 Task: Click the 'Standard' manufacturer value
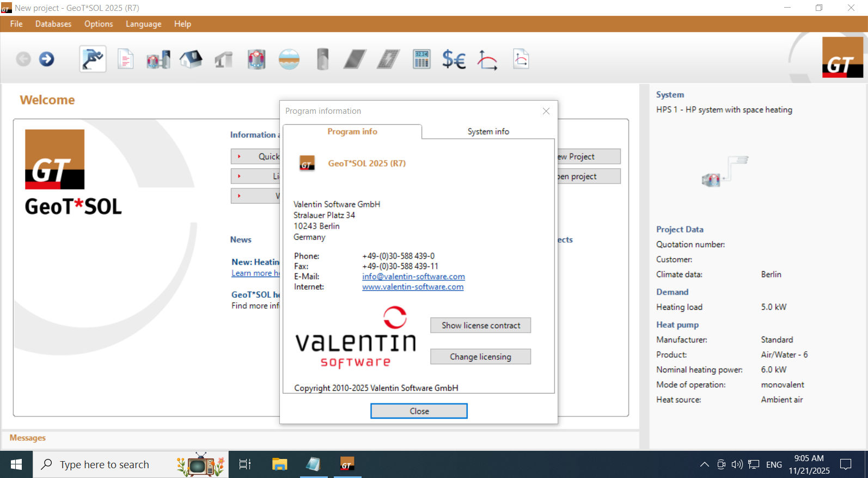[x=777, y=340]
